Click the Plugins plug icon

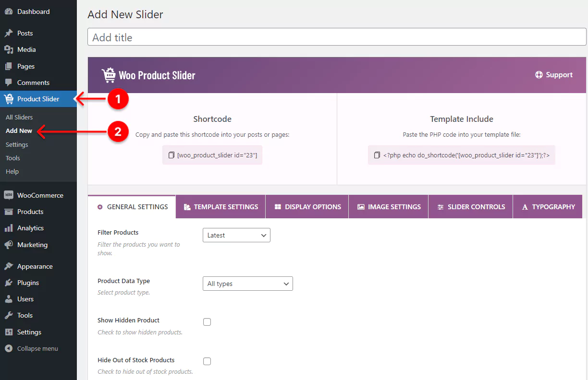(9, 283)
